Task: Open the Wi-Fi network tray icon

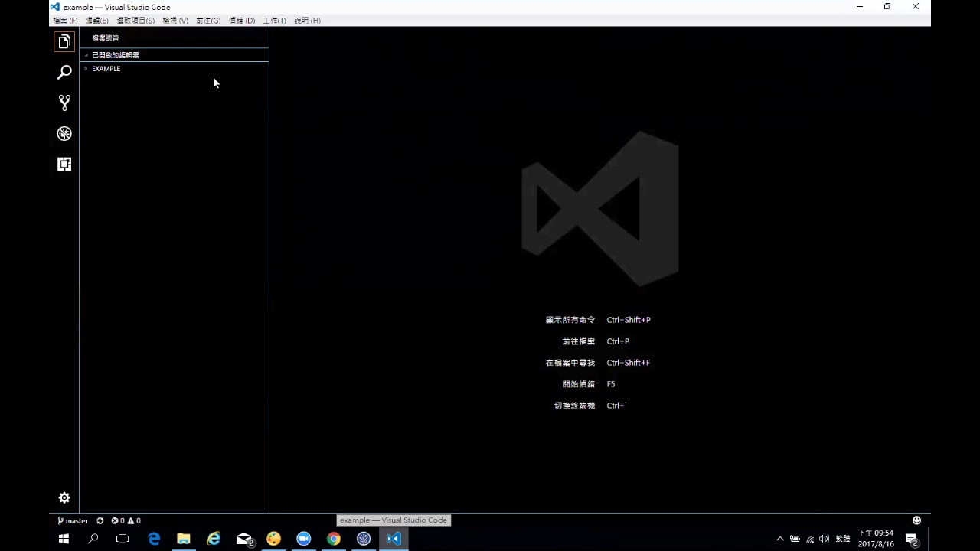Action: [x=810, y=539]
